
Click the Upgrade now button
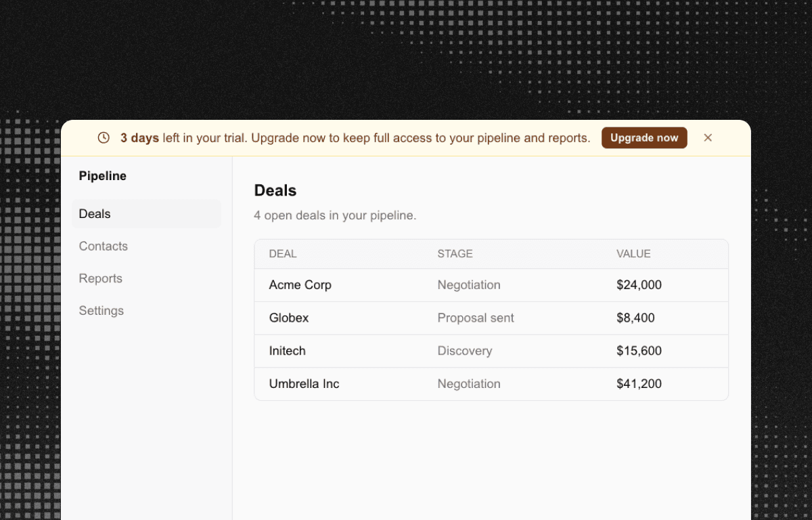(644, 137)
